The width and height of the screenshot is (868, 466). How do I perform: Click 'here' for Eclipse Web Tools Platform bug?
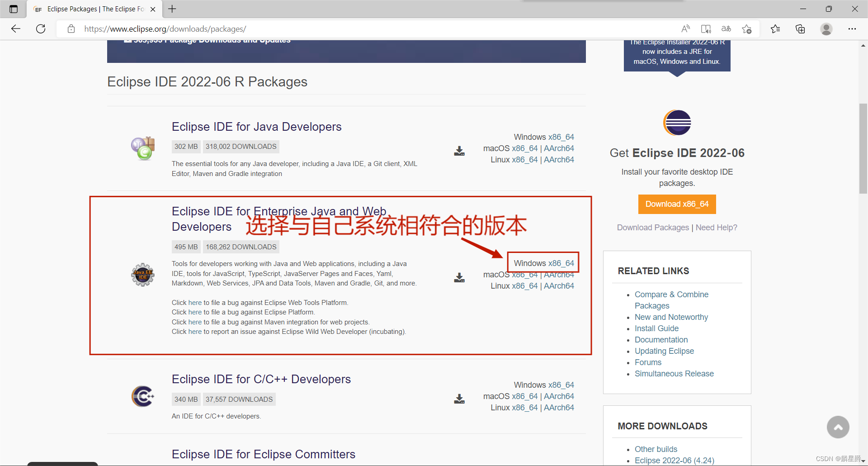click(x=195, y=303)
